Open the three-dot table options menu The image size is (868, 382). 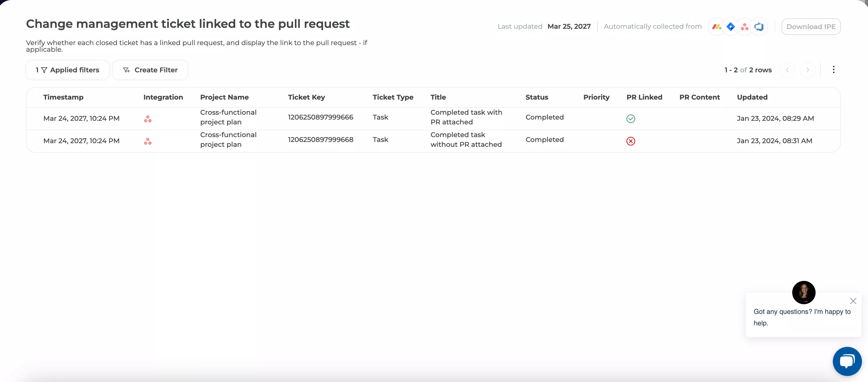pyautogui.click(x=833, y=70)
